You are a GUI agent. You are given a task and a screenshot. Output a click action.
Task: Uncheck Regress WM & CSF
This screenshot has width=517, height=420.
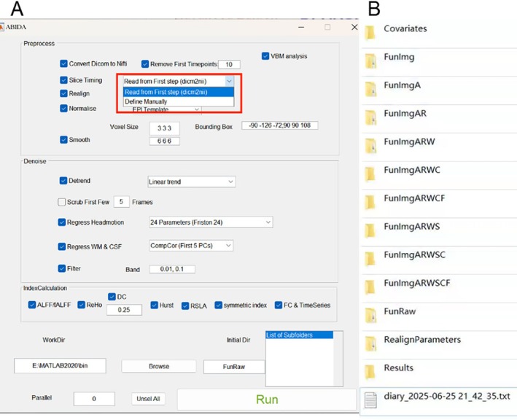point(62,246)
